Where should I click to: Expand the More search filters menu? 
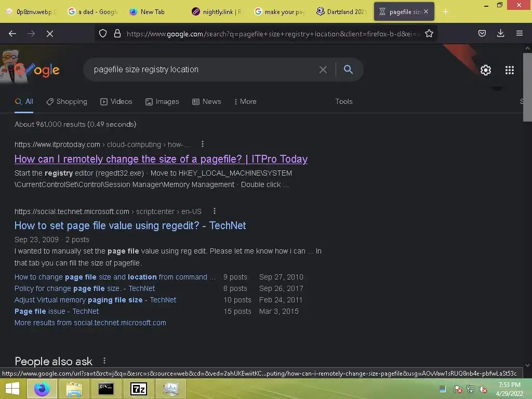245,101
